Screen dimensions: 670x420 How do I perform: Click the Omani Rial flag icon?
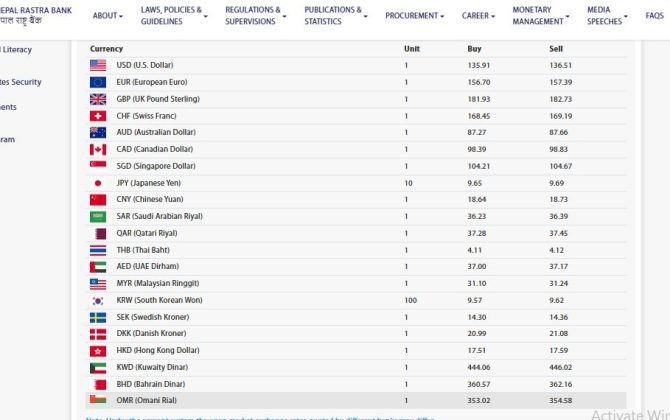tap(98, 400)
